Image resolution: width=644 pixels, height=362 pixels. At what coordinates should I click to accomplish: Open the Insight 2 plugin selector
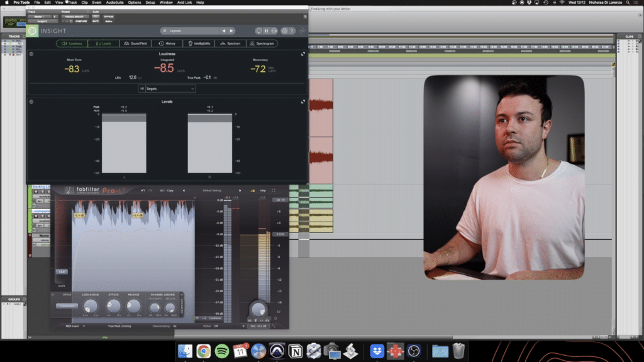pyautogui.click(x=42, y=21)
